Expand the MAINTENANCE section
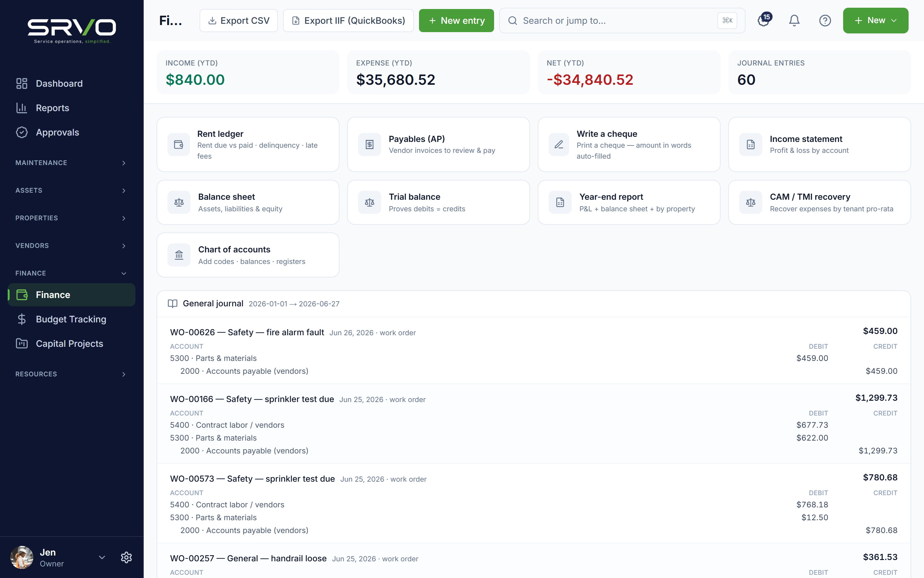The width and height of the screenshot is (924, 578). click(x=72, y=163)
